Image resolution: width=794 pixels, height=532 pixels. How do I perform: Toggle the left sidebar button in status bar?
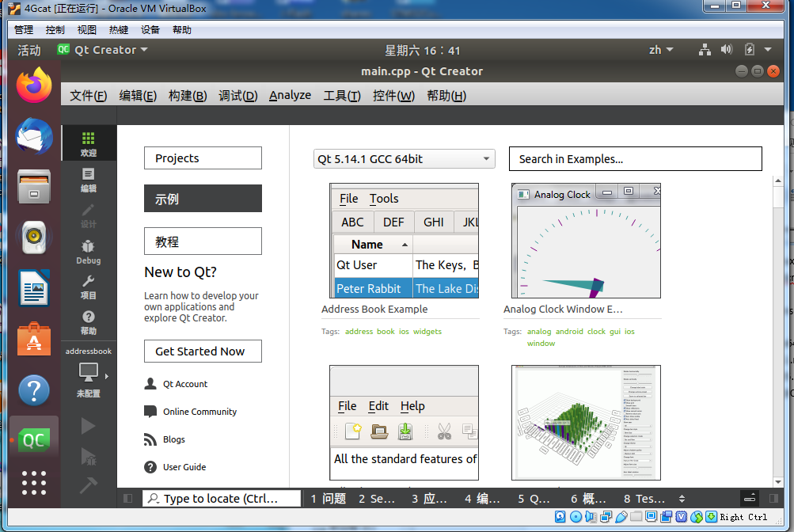(128, 499)
